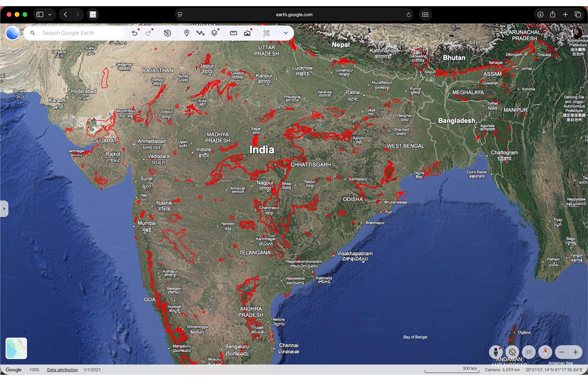Click the elevation profile toolbar icon
This screenshot has height=381, width=588.
[247, 33]
